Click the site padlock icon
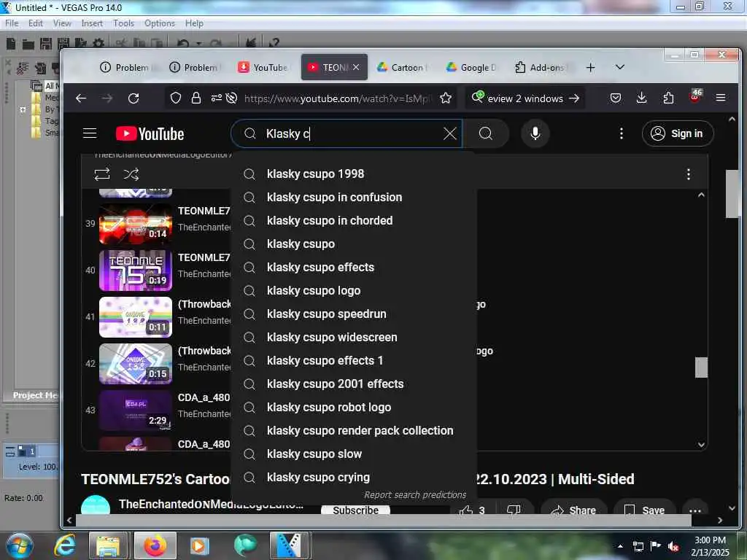747x560 pixels. tap(196, 98)
